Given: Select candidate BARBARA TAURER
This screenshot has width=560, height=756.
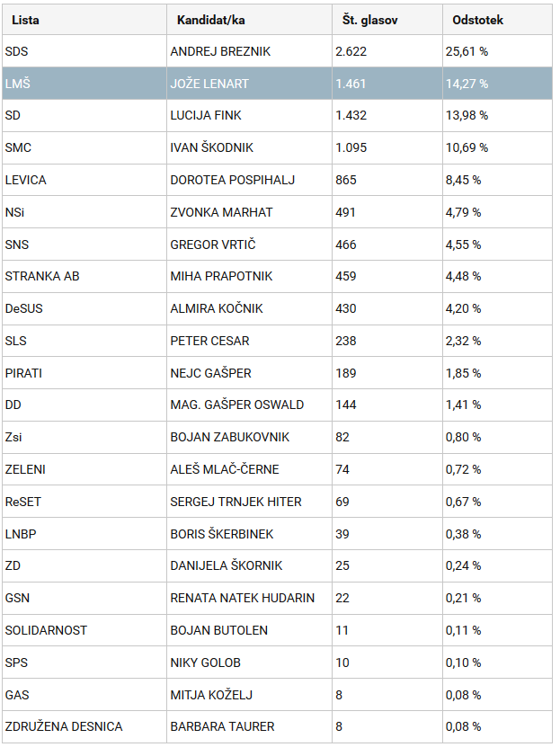Looking at the screenshot, I should pos(222,726).
